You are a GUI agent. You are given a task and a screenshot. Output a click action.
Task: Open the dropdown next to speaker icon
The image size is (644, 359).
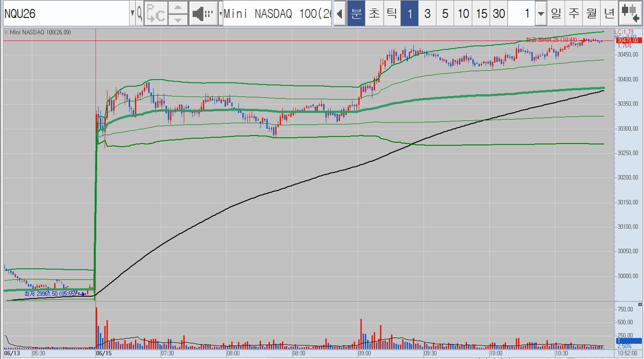click(220, 13)
